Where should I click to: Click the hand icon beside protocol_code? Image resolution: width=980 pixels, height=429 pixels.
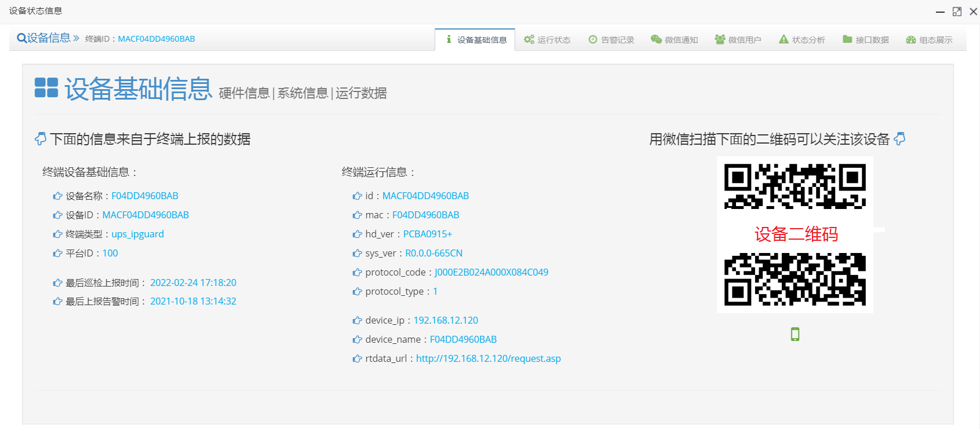(x=357, y=273)
